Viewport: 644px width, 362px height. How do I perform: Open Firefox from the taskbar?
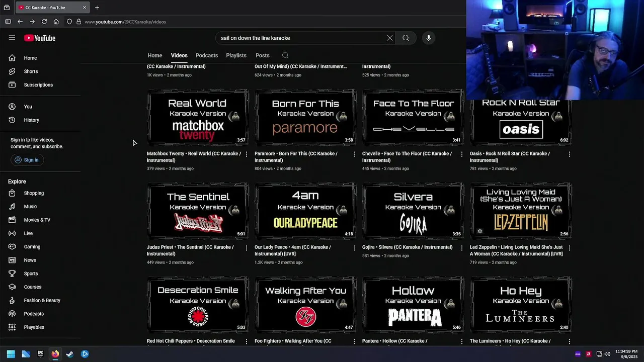click(x=55, y=354)
